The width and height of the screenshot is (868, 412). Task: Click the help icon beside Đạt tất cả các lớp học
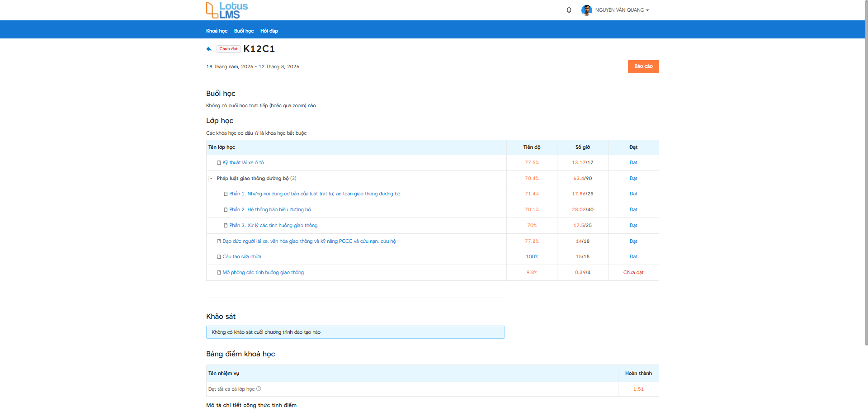(x=259, y=389)
